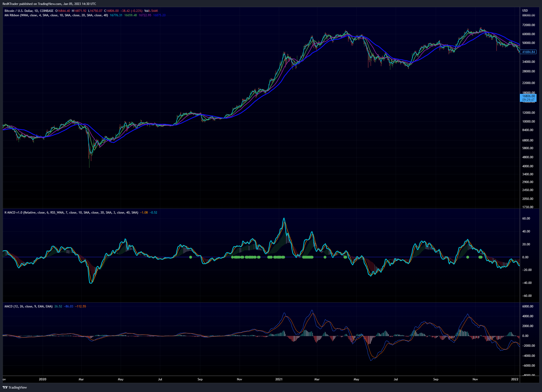Click K-MACD value −0.52

(153, 213)
